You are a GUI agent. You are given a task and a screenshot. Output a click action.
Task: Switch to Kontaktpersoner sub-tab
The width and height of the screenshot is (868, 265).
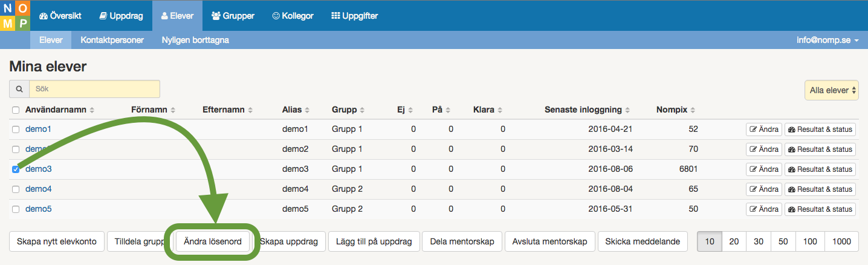click(112, 41)
